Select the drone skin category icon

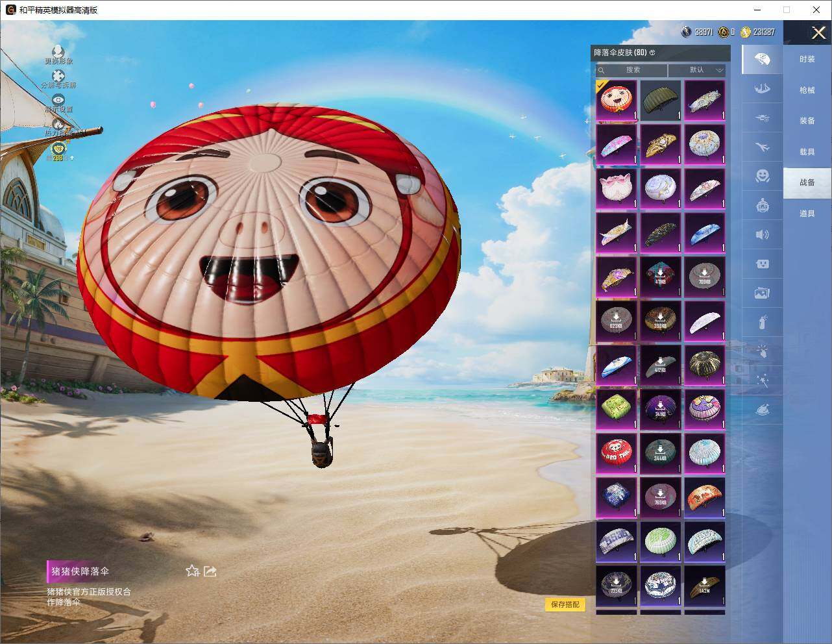tap(763, 118)
